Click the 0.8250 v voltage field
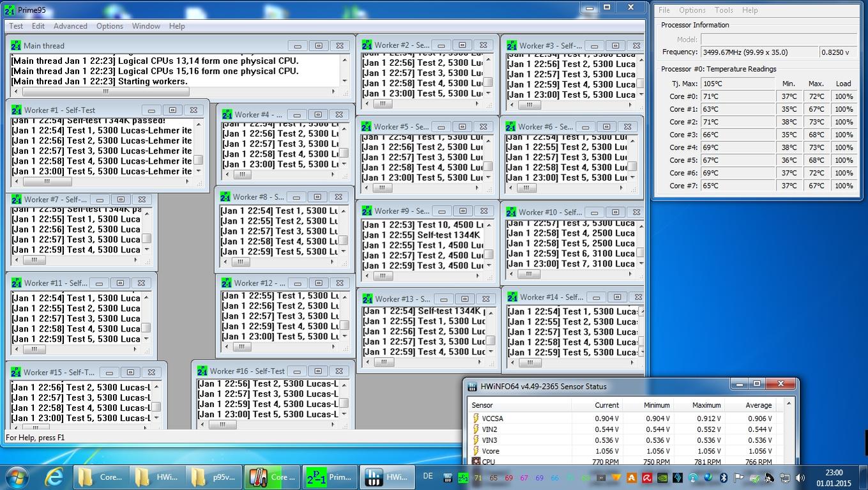The width and height of the screenshot is (868, 490). 839,52
